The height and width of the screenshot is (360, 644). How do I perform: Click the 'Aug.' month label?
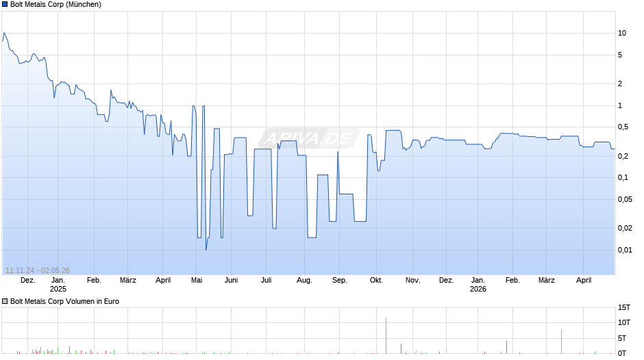pyautogui.click(x=304, y=281)
